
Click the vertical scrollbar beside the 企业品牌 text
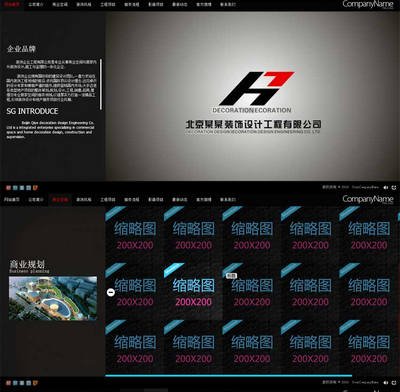[101, 84]
